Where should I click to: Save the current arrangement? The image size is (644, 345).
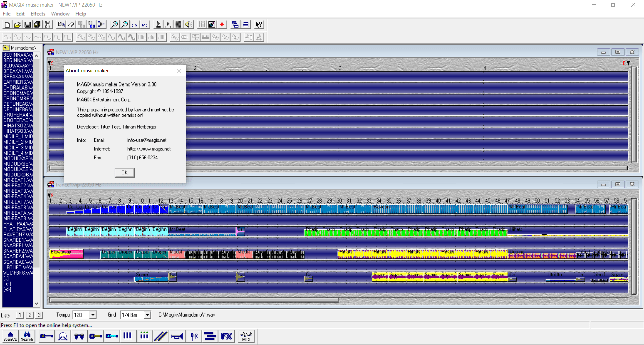pyautogui.click(x=28, y=24)
